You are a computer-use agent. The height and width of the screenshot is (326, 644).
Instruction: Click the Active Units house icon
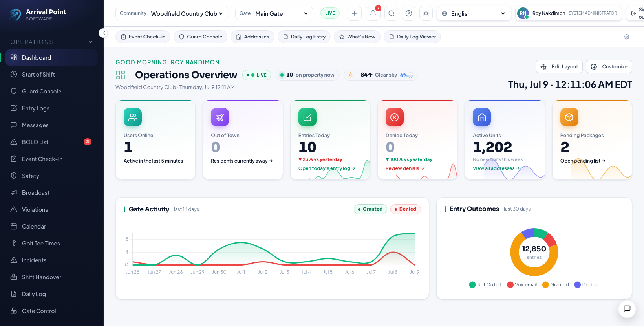pyautogui.click(x=482, y=117)
